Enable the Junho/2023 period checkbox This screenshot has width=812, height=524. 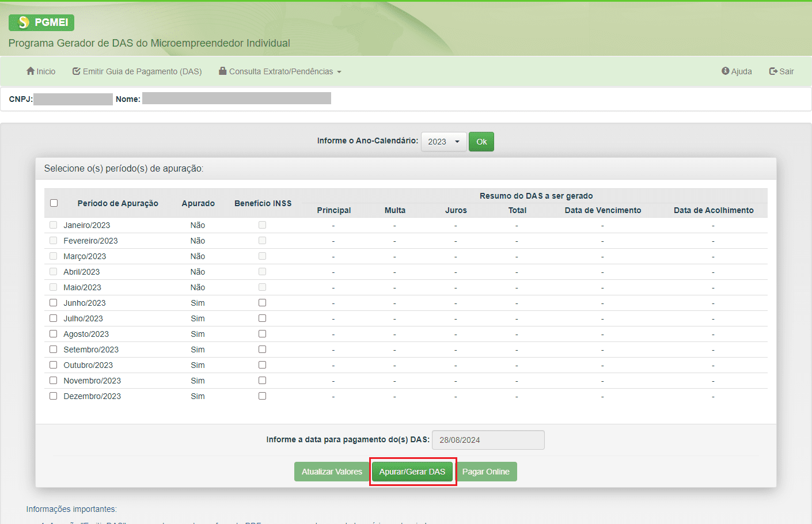click(53, 302)
